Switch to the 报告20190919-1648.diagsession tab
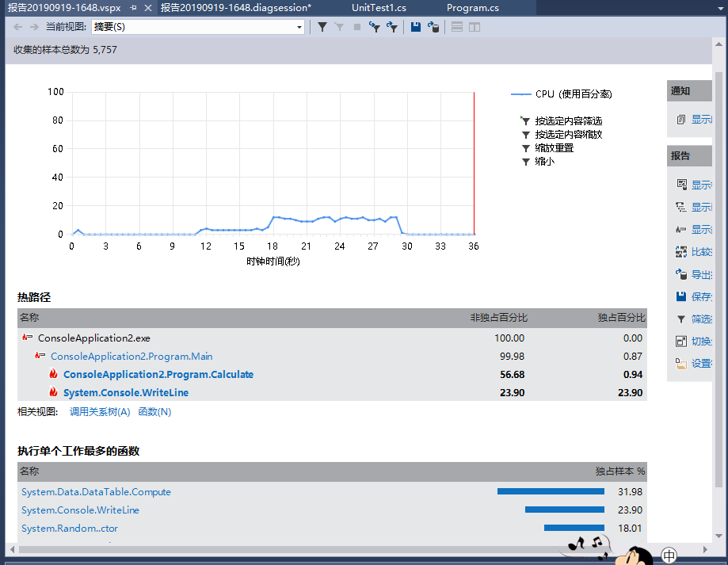Viewport: 728px width, 565px height. [236, 8]
